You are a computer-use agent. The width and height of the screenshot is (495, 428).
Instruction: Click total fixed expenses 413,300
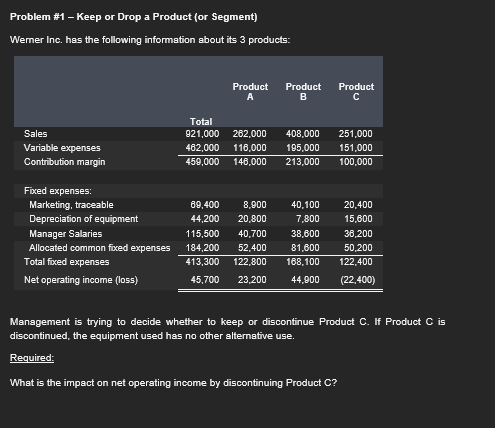pos(202,262)
